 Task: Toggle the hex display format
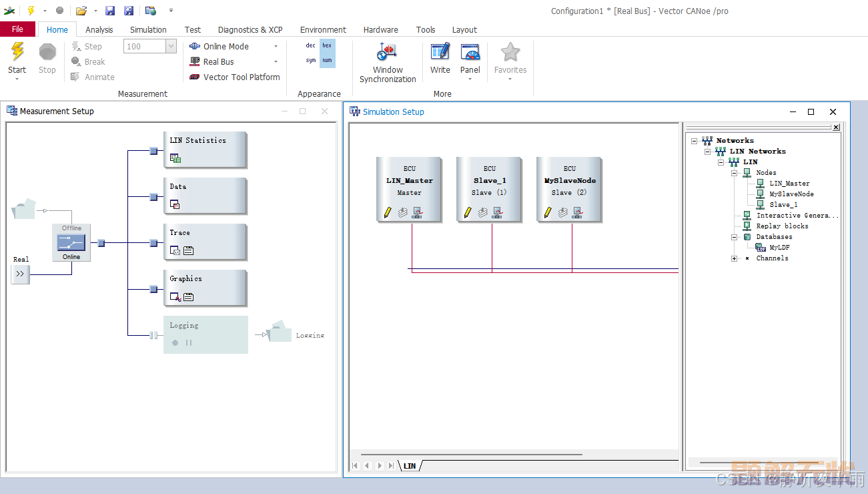327,45
